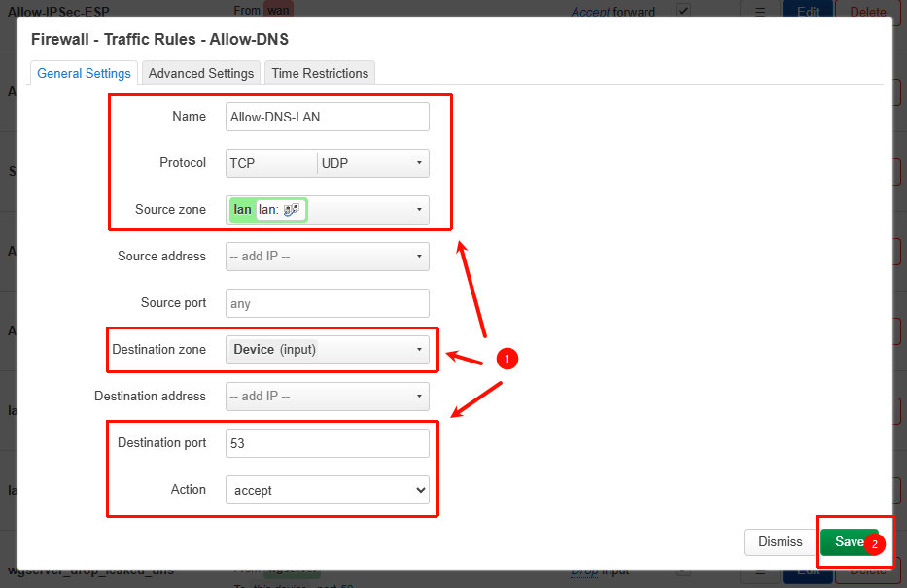The width and height of the screenshot is (907, 588).
Task: Open the Destination zone dropdown
Action: pos(327,350)
